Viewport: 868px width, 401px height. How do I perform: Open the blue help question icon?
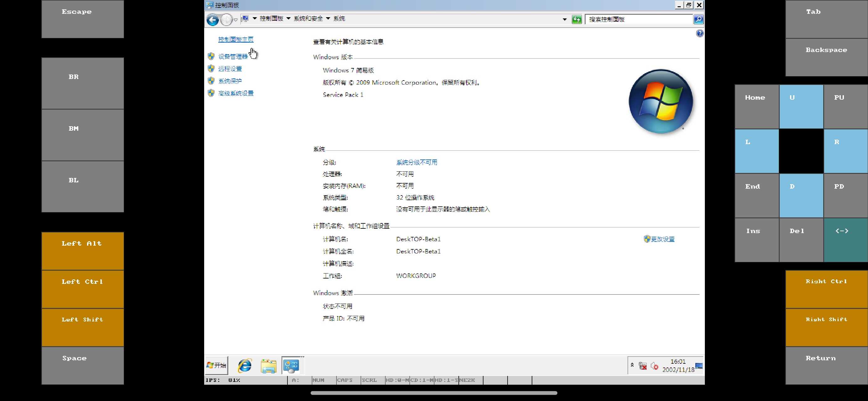pyautogui.click(x=700, y=34)
